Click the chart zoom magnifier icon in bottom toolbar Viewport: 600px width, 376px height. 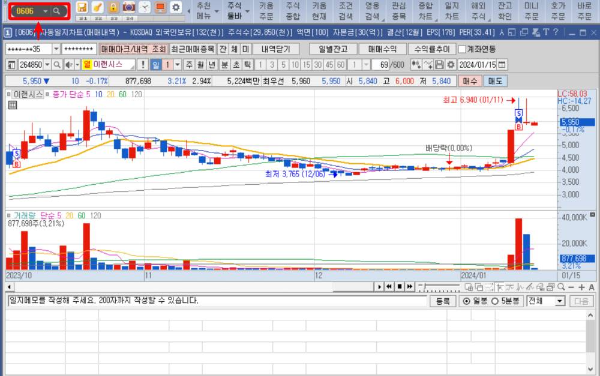point(561,287)
